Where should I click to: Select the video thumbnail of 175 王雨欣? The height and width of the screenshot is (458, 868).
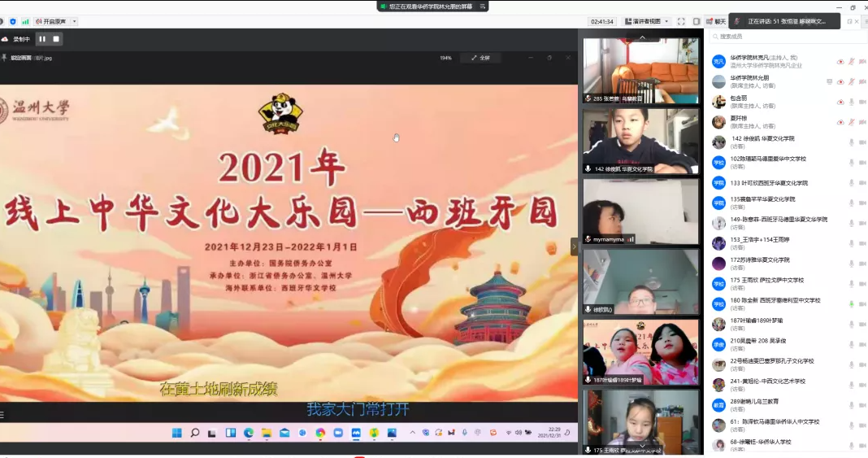click(641, 422)
